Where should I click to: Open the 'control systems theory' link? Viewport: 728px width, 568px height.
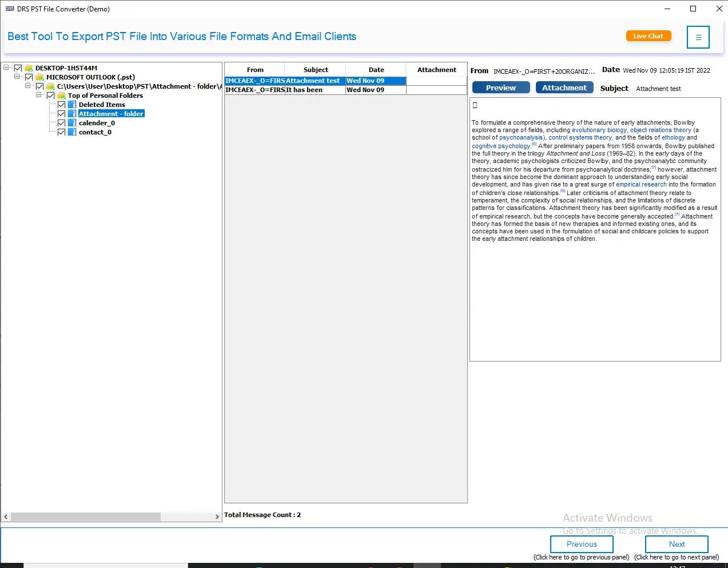click(580, 138)
